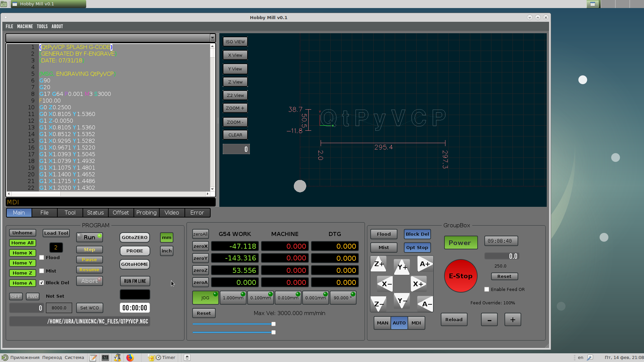Switch to MDI mode
The height and width of the screenshot is (362, 644).
click(416, 323)
